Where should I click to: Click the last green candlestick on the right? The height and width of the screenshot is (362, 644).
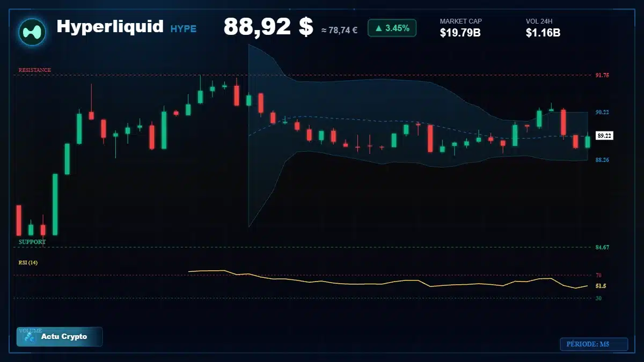coord(588,142)
